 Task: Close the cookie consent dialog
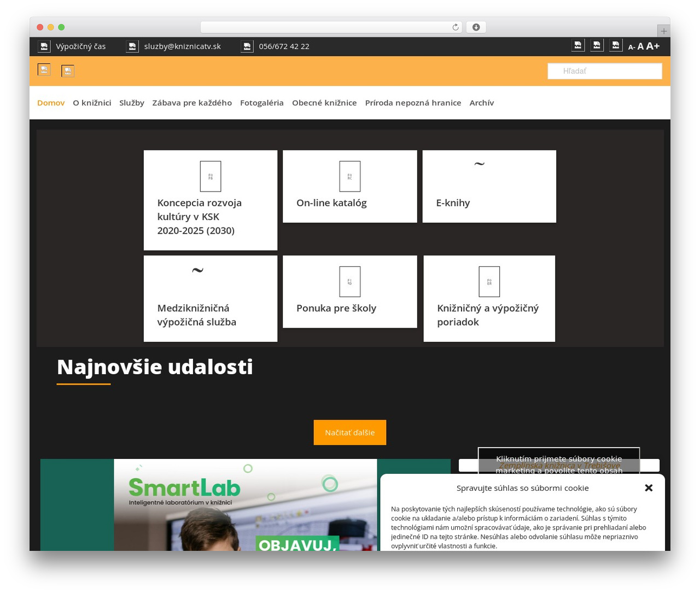pos(649,487)
